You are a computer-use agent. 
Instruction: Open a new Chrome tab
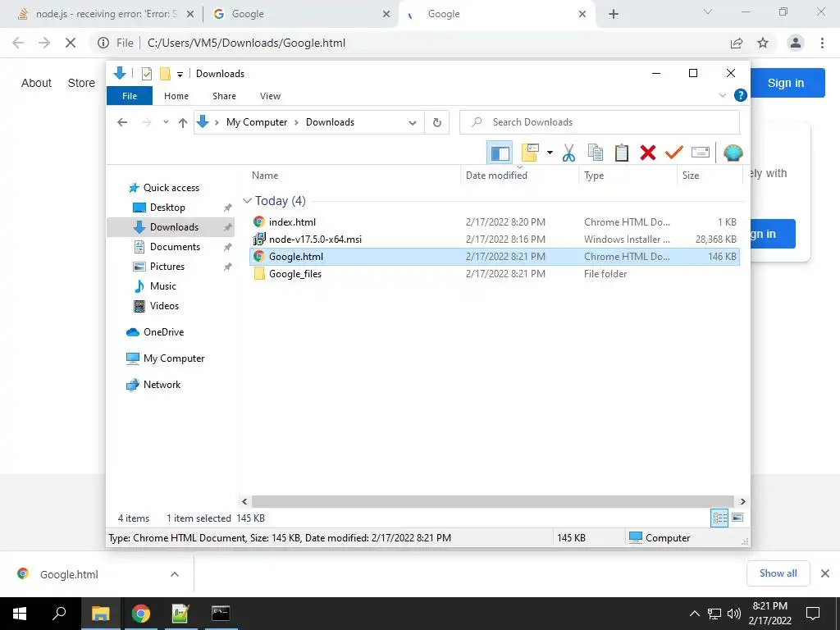614,14
